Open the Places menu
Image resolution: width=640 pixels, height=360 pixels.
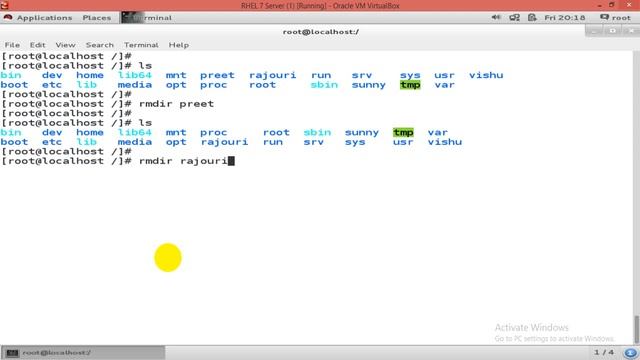pos(97,18)
